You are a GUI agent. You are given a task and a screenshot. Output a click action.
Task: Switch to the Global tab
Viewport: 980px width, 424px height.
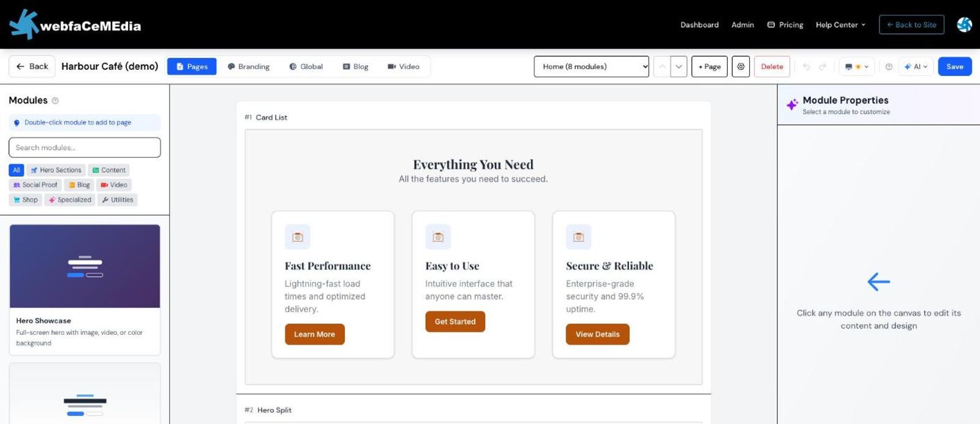[x=306, y=66]
